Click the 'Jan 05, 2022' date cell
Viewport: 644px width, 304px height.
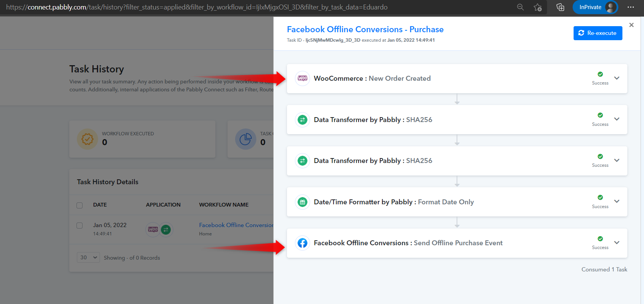[110, 225]
